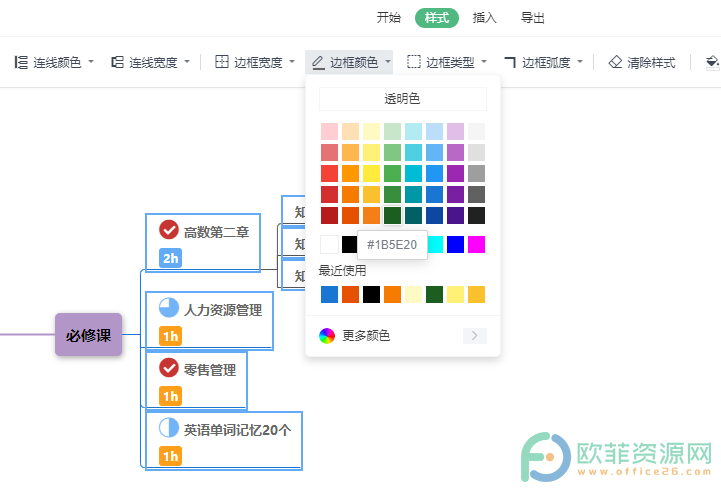
Task: Open the 边框类型 dropdown arrow
Action: [x=484, y=62]
